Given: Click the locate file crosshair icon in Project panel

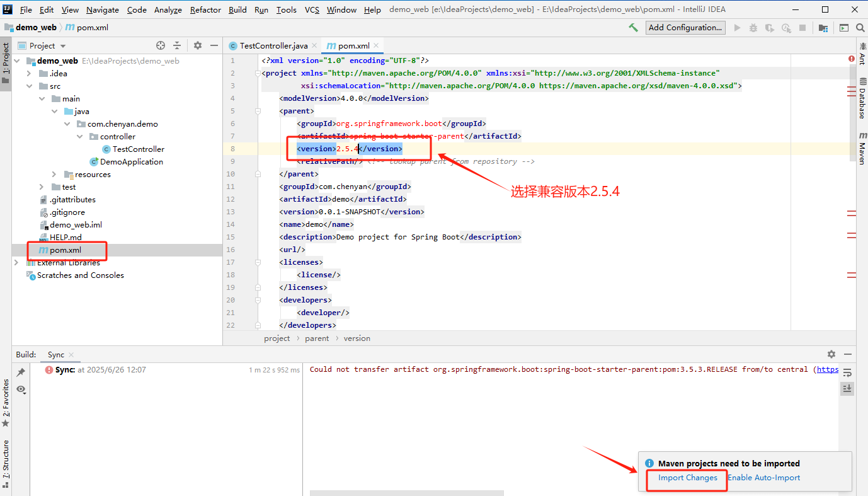Looking at the screenshot, I should (x=161, y=45).
